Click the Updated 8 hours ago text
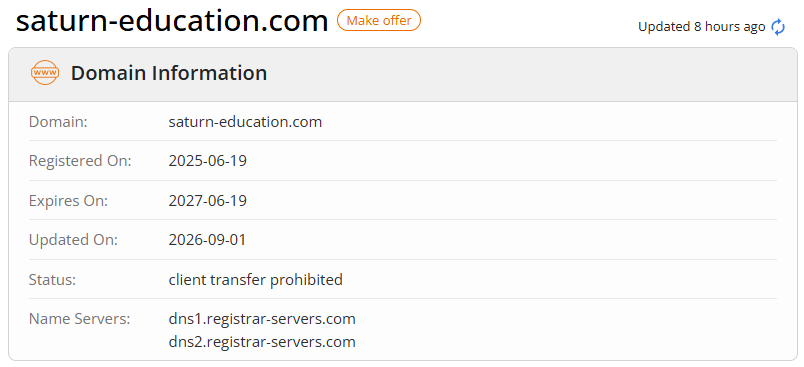Viewport: 804px width, 367px height. (701, 27)
